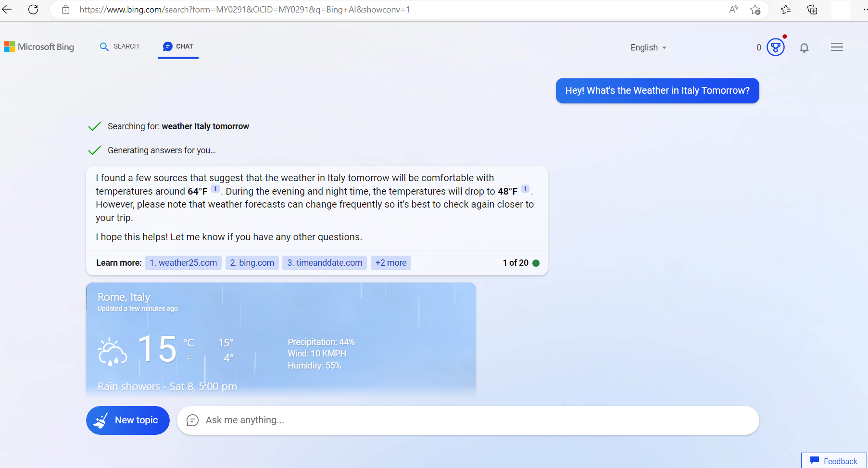
Task: Open Read Aloud icon in address bar
Action: coord(733,10)
